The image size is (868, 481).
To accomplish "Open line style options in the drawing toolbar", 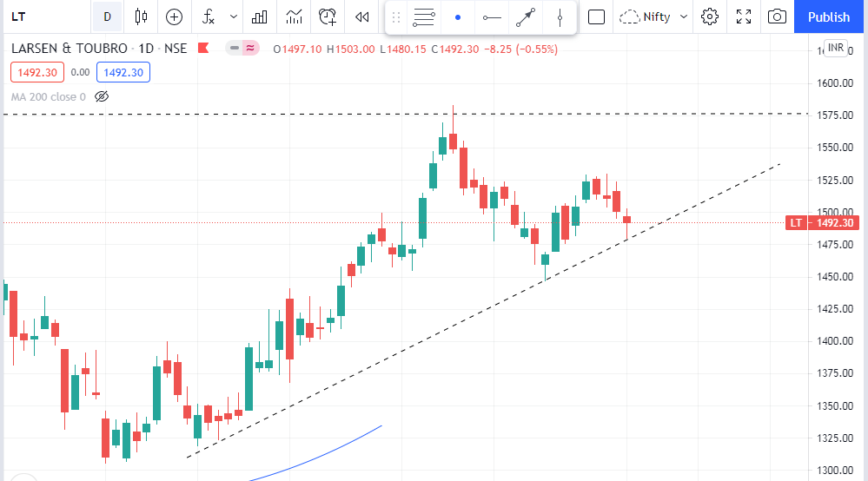I will tap(424, 17).
